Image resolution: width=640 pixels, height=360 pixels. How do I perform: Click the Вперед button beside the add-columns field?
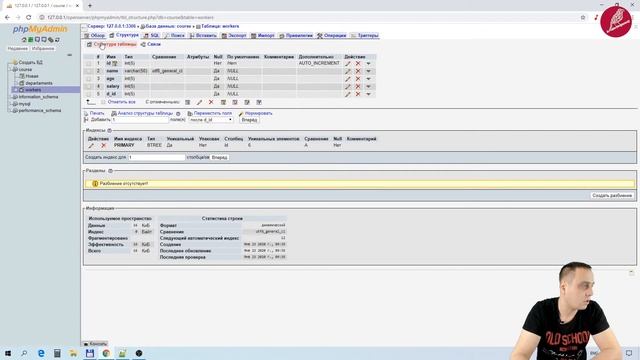[x=249, y=120]
